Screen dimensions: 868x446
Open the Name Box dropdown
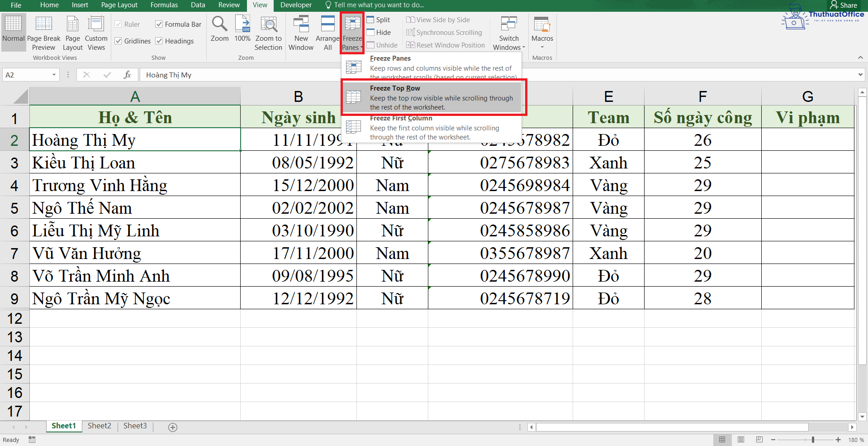[53, 75]
